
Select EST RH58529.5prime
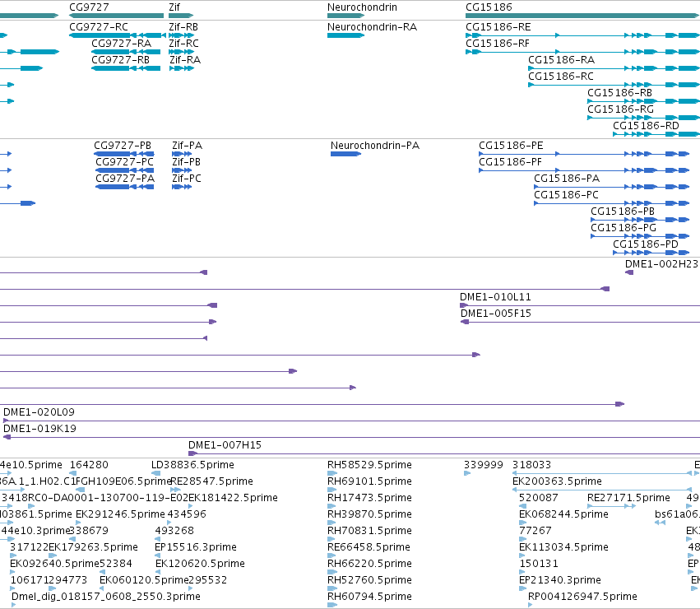pyautogui.click(x=369, y=465)
